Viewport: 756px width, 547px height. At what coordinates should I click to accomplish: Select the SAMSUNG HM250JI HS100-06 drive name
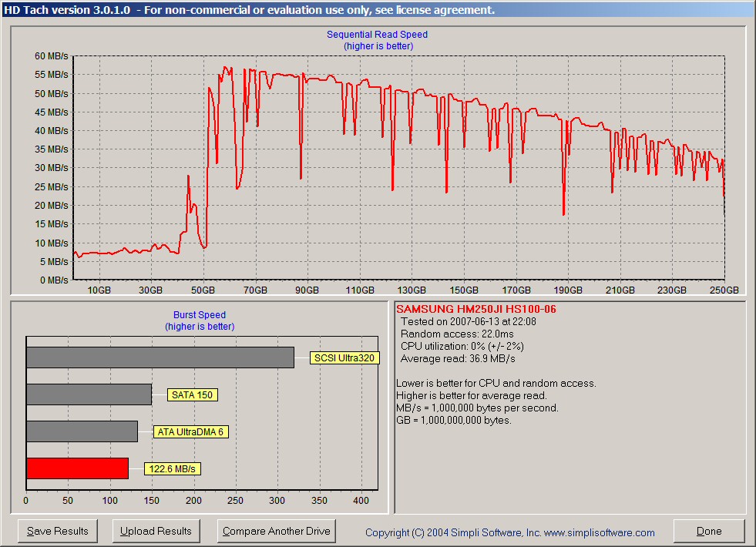475,310
